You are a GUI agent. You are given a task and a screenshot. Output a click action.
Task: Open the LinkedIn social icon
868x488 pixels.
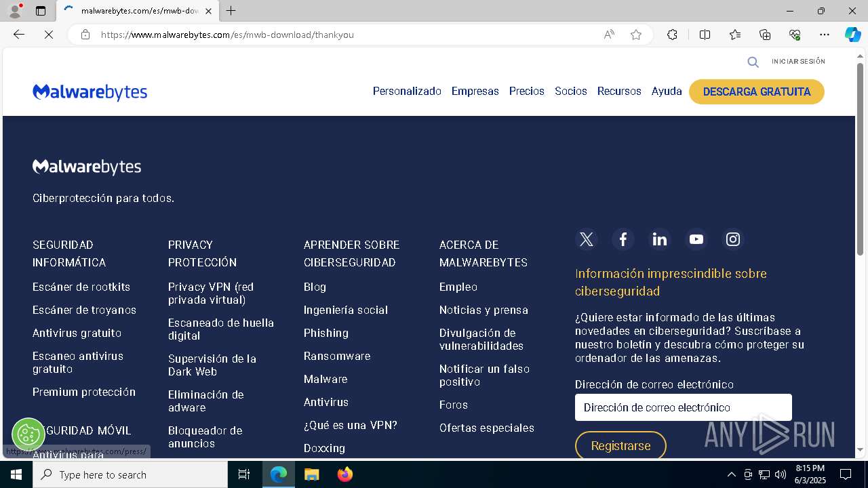click(660, 239)
